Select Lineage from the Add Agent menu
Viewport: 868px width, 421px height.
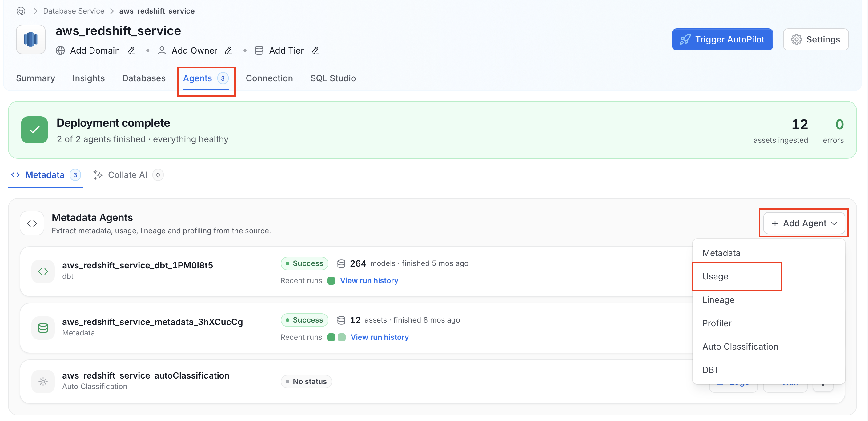coord(769,300)
